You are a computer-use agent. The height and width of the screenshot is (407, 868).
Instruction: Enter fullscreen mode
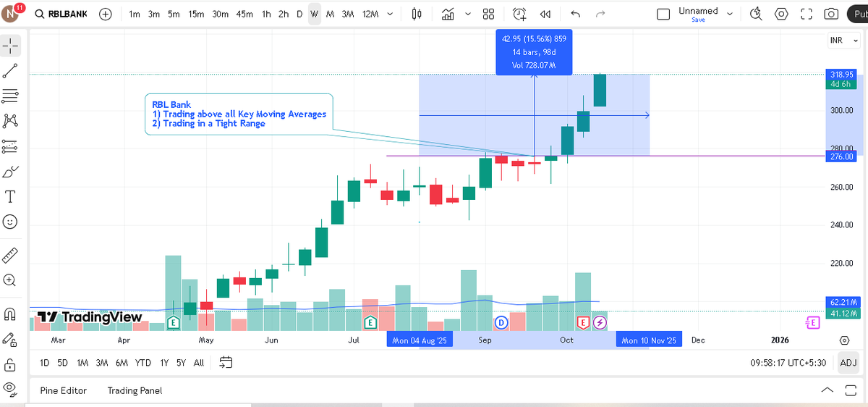(807, 14)
